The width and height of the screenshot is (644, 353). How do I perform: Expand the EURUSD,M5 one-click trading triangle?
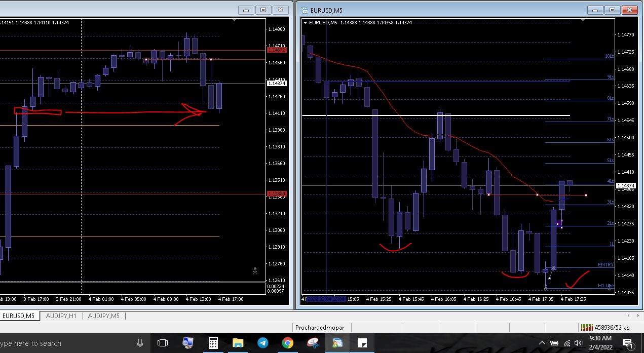[x=305, y=22]
